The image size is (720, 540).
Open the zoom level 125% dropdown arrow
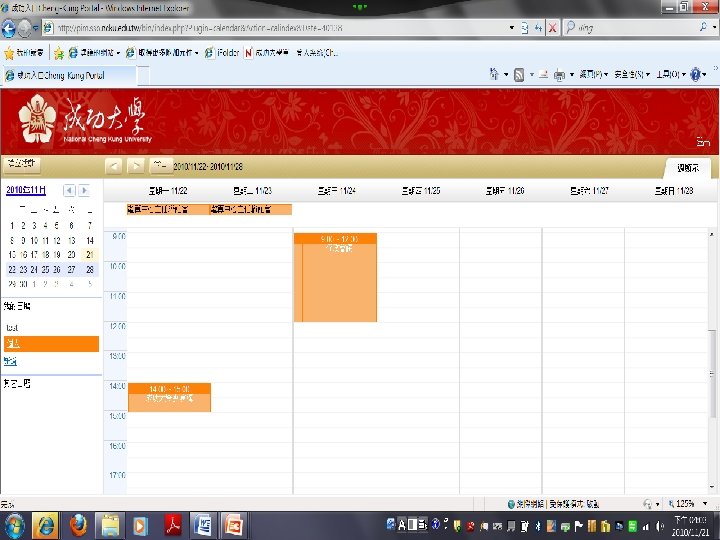[x=705, y=504]
